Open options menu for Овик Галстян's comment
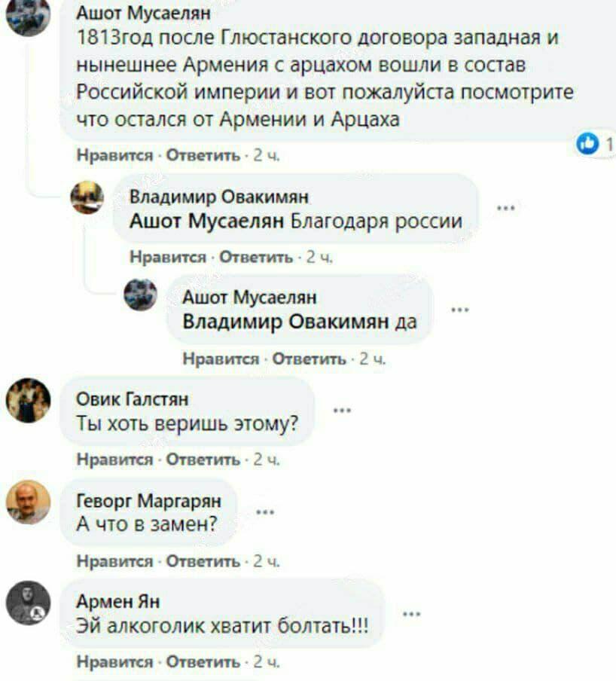616x681 pixels. pyautogui.click(x=342, y=411)
